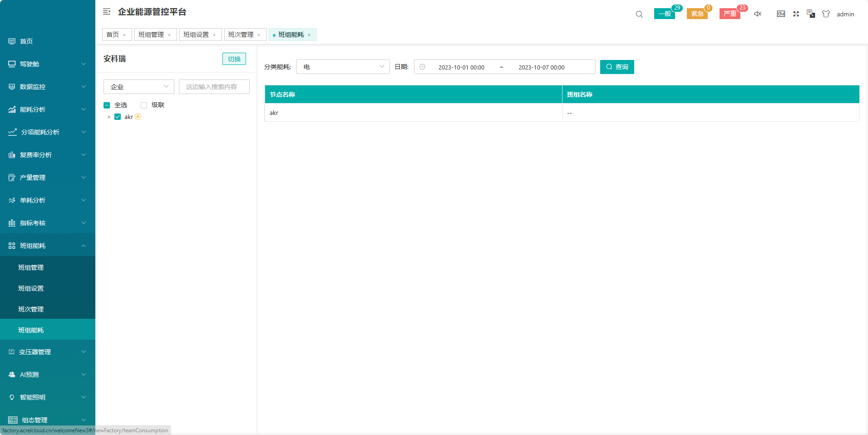Expand the akr tree node arrow

pos(109,117)
